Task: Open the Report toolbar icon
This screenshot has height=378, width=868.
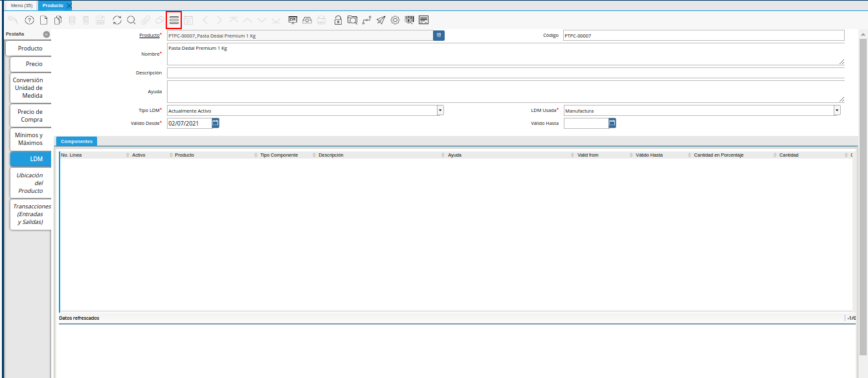Action: click(293, 20)
